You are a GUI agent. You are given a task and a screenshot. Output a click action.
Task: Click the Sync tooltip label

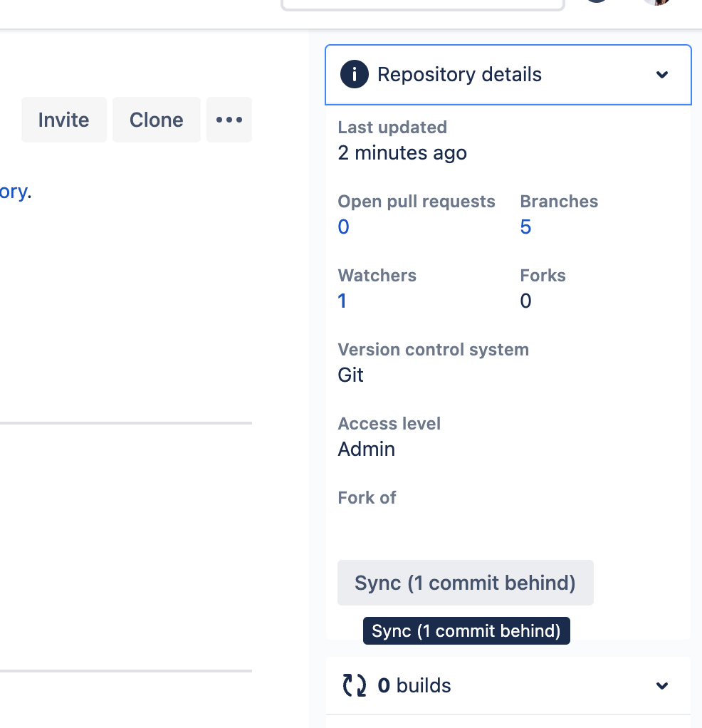click(466, 630)
